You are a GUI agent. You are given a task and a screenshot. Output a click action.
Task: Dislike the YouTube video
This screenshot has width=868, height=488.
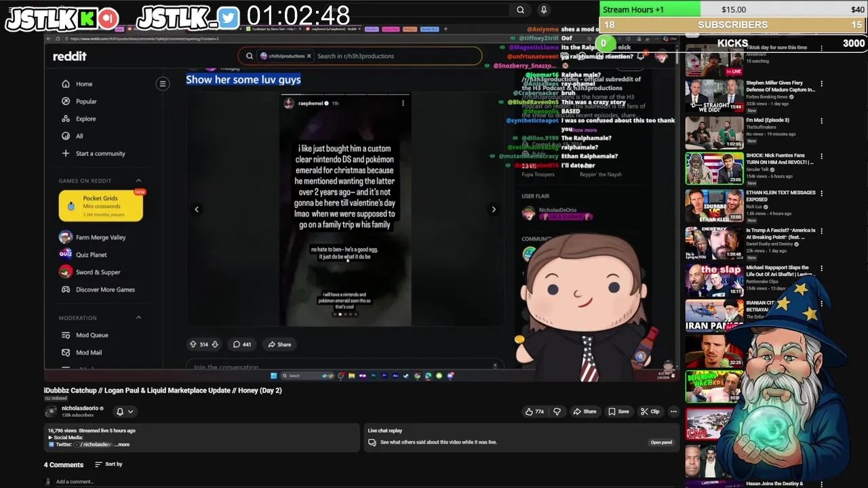557,411
